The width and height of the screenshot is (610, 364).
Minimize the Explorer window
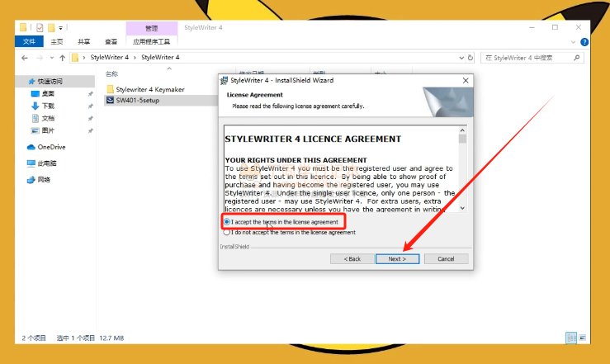coord(532,27)
